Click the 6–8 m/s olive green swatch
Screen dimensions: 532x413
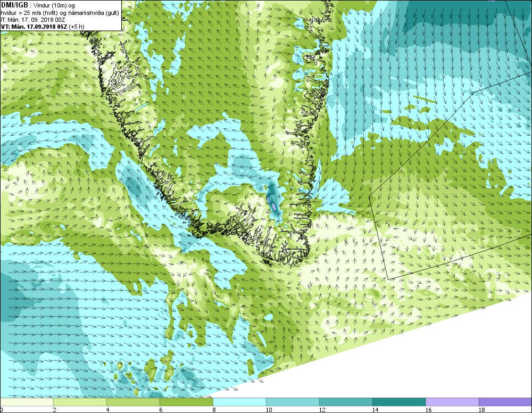[x=186, y=402]
